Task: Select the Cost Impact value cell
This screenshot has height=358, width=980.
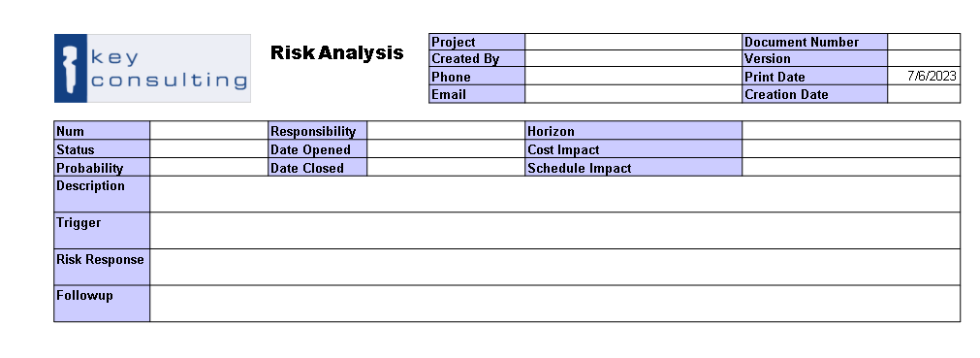Action: point(851,149)
